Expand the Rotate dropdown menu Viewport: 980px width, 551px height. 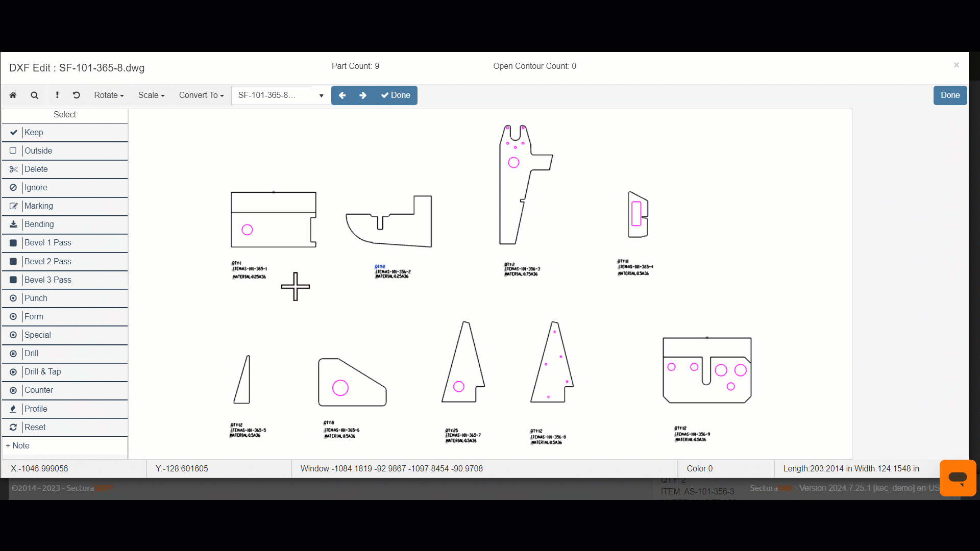pos(108,95)
